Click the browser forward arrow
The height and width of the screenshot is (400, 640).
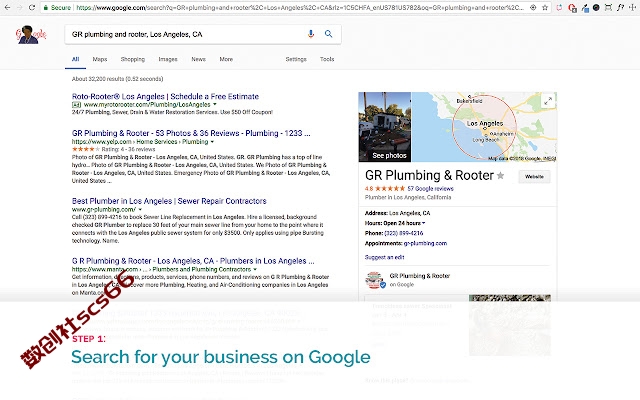coord(19,7)
